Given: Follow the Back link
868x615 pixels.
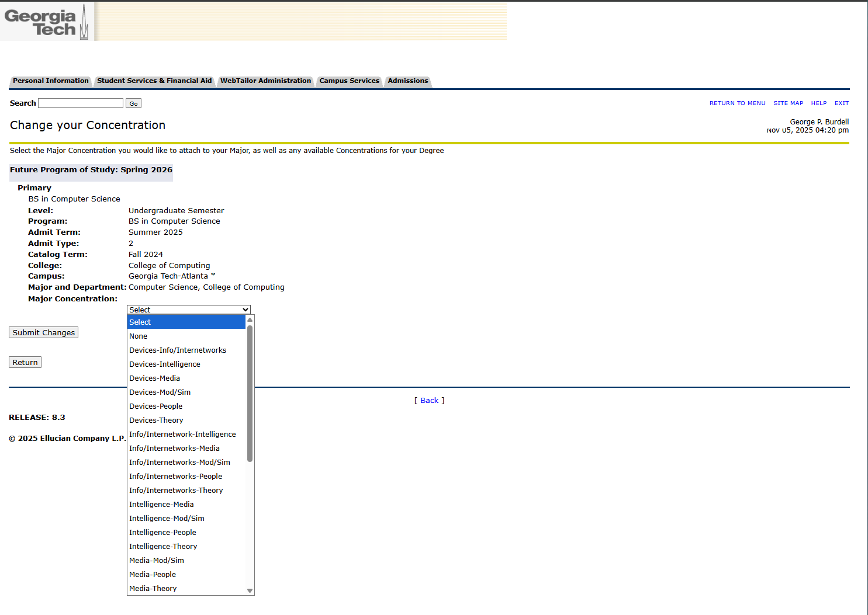Looking at the screenshot, I should [429, 401].
